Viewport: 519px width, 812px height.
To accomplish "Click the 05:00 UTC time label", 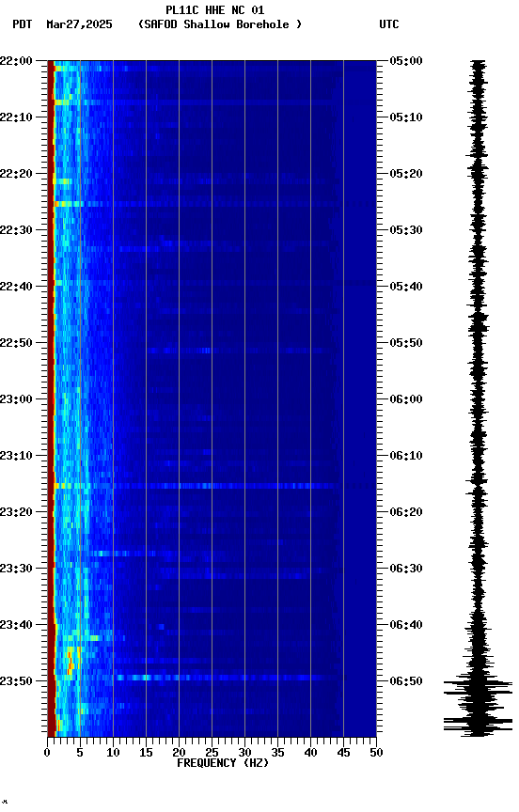I will tap(406, 60).
